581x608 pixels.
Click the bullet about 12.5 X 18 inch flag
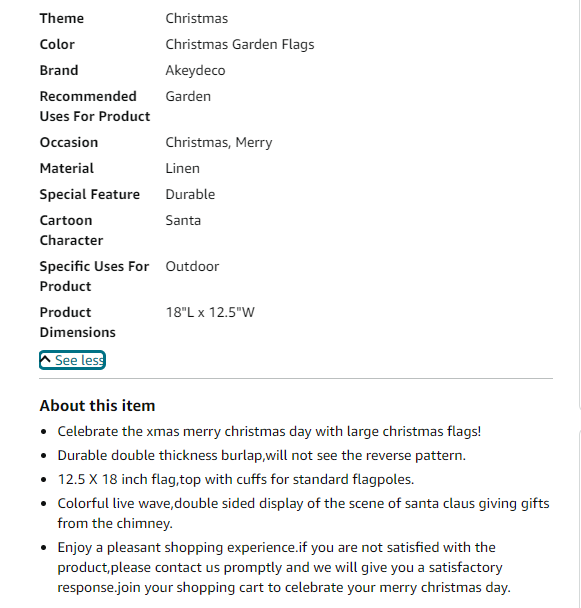point(236,479)
